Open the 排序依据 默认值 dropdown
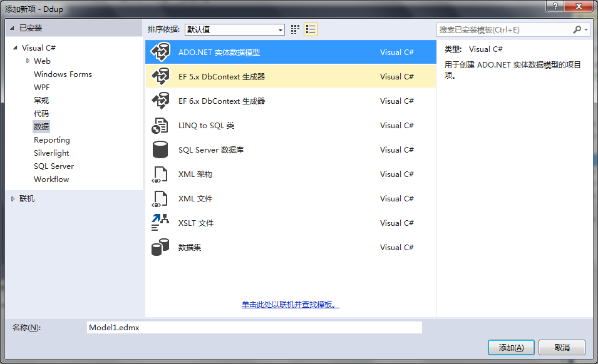The image size is (598, 364). pos(235,29)
